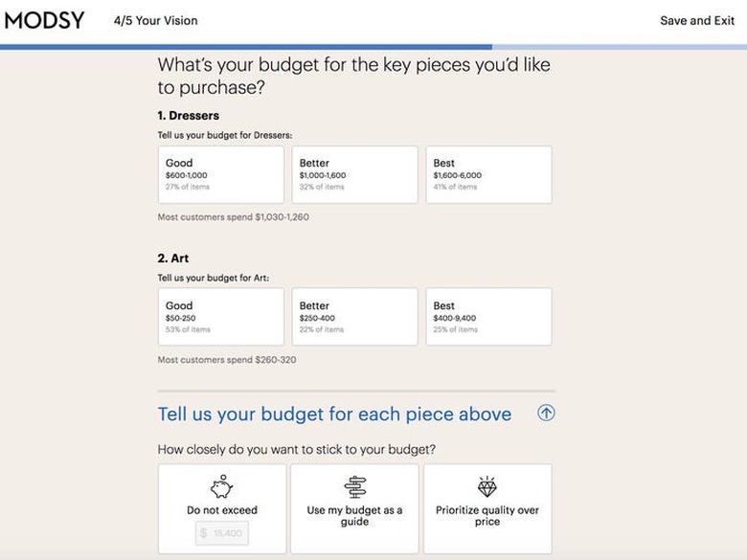Select Do not exceed option
The image size is (747, 560).
(221, 510)
